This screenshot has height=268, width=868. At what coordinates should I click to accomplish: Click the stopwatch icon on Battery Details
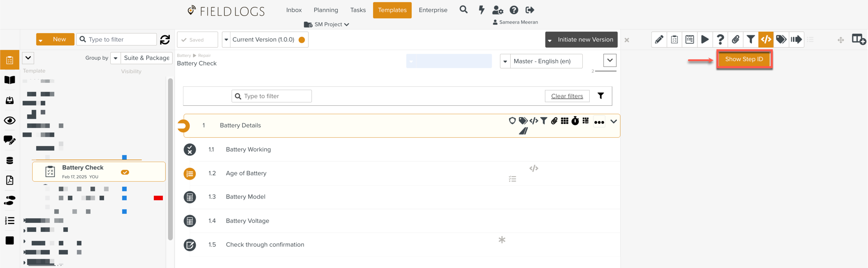(575, 121)
